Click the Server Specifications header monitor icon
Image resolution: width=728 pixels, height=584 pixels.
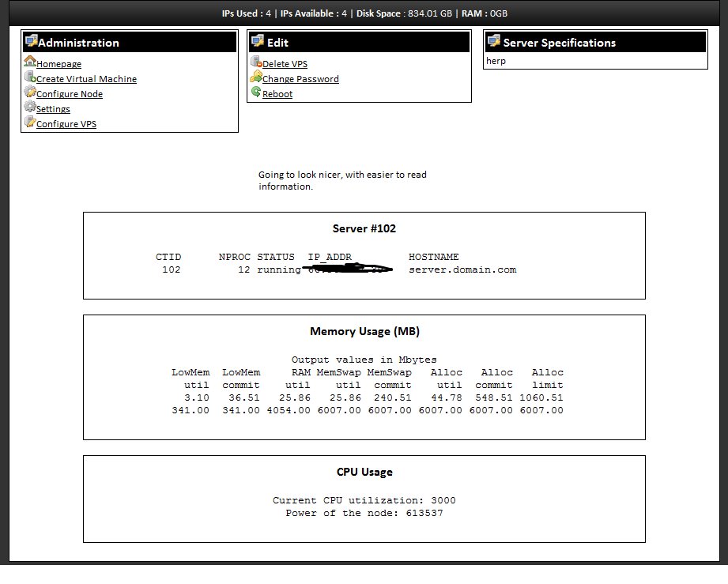tap(493, 41)
